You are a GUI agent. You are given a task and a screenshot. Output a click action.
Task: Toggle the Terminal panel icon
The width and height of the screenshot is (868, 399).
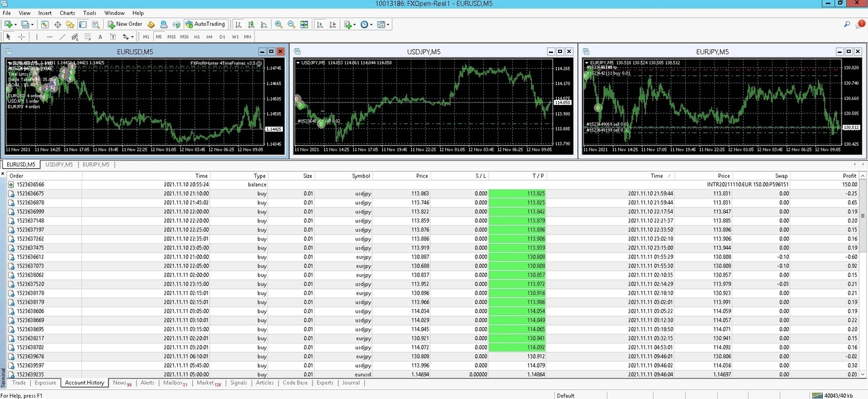[x=83, y=24]
